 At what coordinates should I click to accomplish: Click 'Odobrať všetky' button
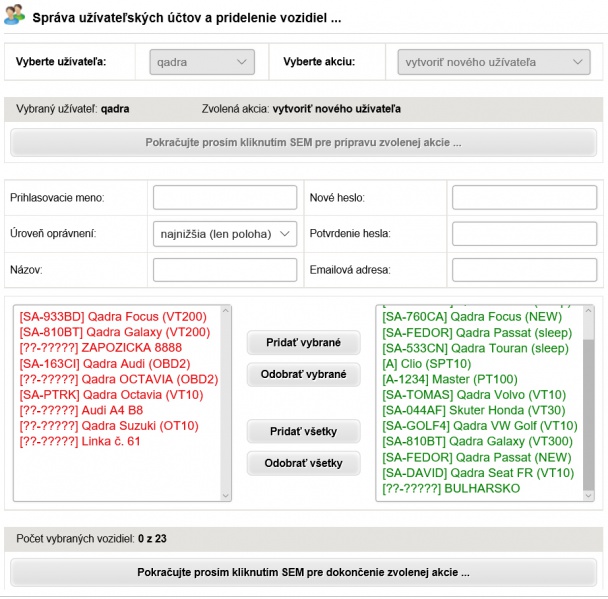(x=304, y=463)
